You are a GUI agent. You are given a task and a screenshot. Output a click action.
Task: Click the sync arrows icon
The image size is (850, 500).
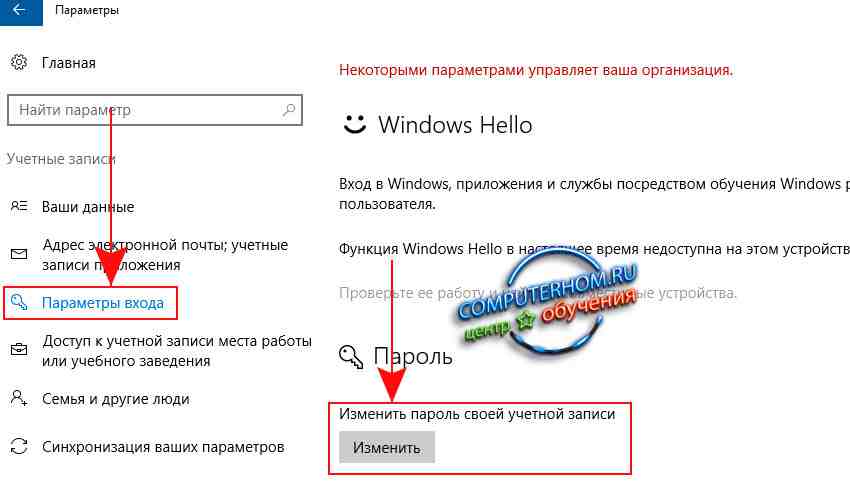[x=19, y=446]
